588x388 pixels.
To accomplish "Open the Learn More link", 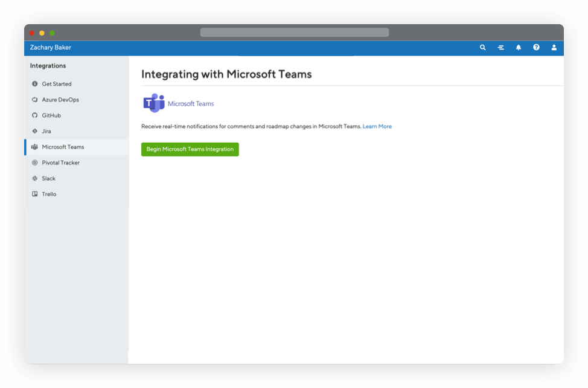I will click(x=377, y=126).
